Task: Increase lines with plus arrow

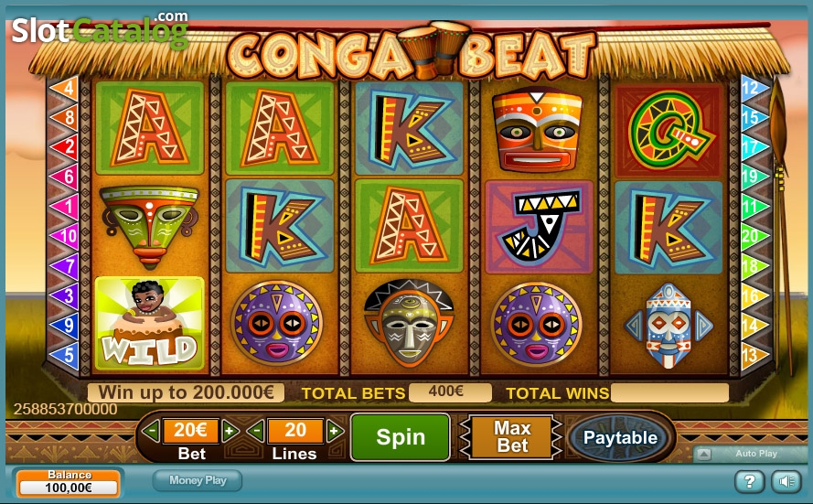Action: [335, 431]
